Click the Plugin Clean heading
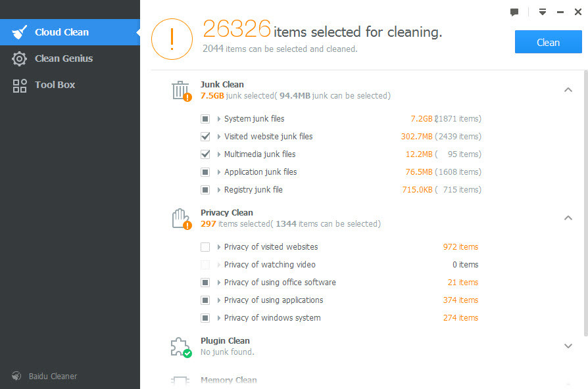 coord(225,341)
